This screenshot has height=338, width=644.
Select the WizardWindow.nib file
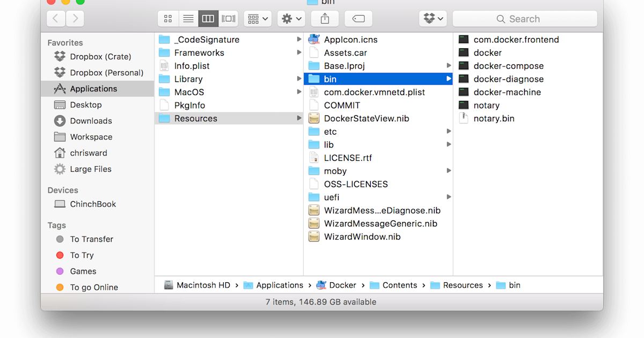[378, 237]
